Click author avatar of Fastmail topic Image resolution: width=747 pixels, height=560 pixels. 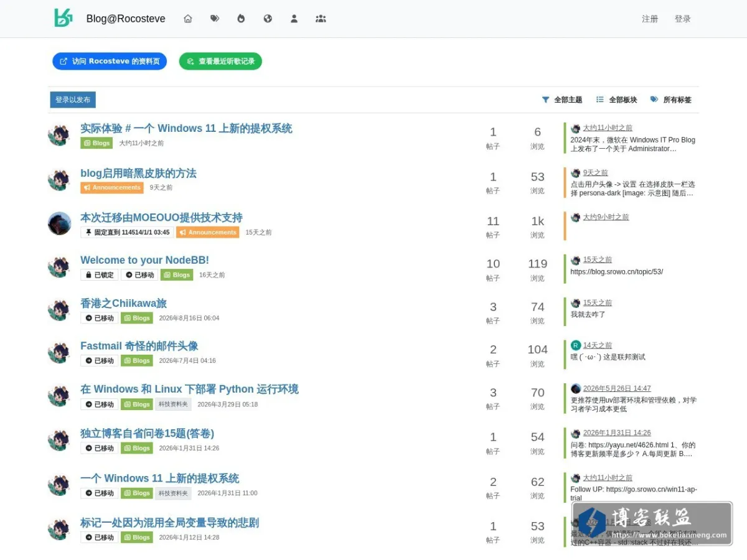(60, 352)
